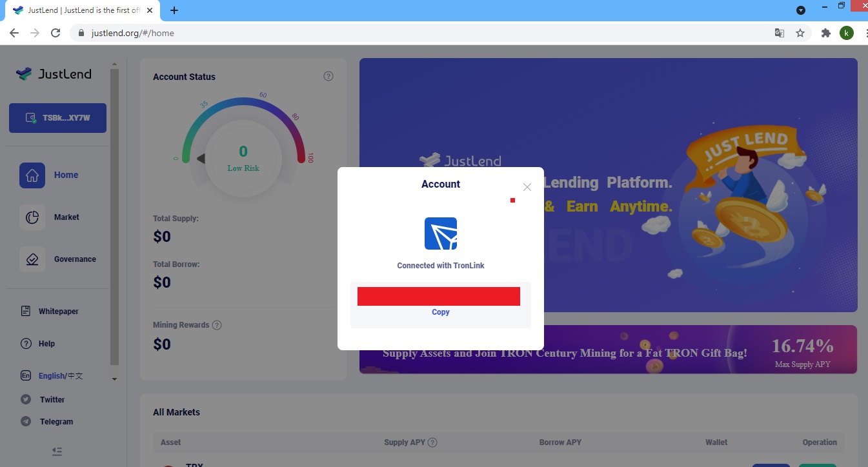Click Account Status help icon
868x467 pixels.
coord(328,76)
